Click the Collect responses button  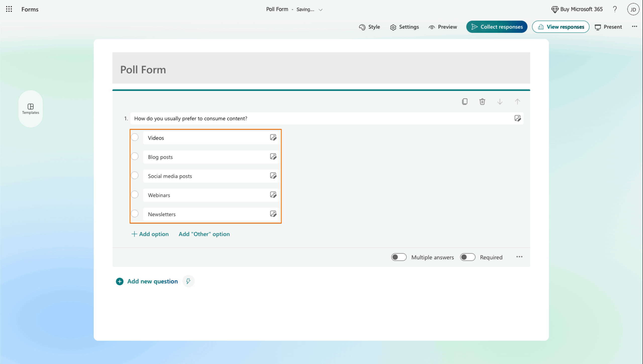coord(497,27)
